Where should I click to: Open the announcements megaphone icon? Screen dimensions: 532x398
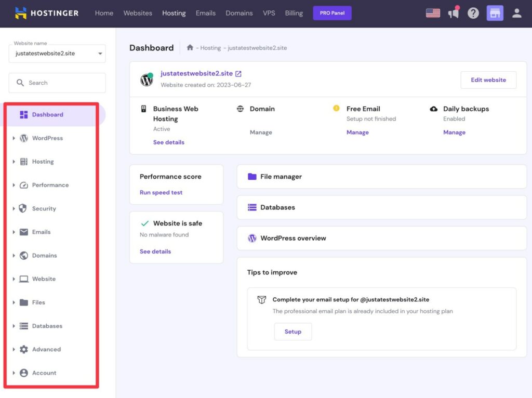point(454,13)
